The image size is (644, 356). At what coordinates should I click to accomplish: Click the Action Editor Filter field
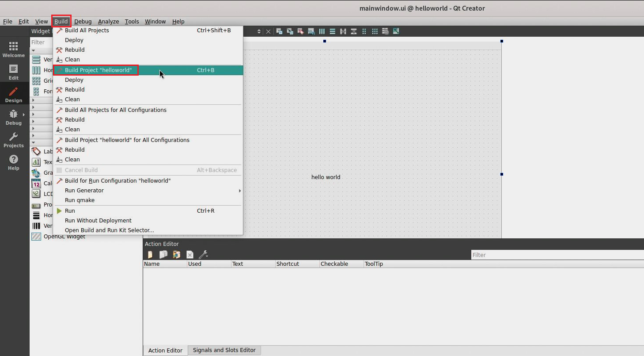[557, 255]
